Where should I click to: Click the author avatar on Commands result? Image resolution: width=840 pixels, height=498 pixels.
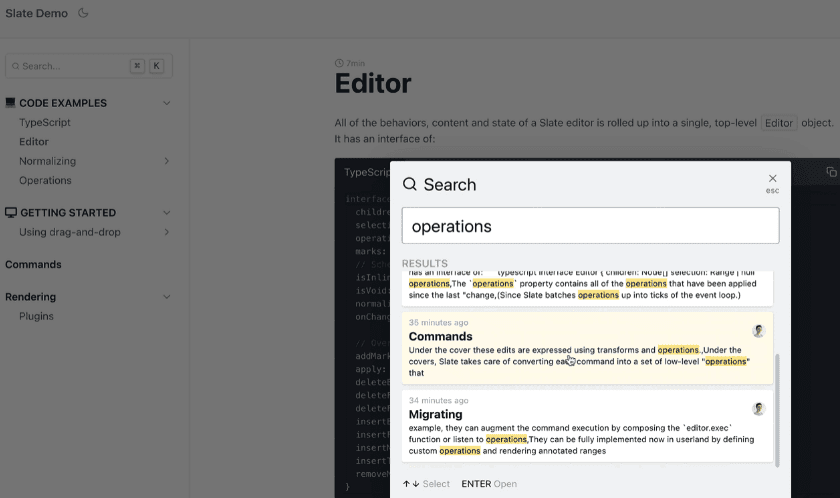[x=759, y=331]
